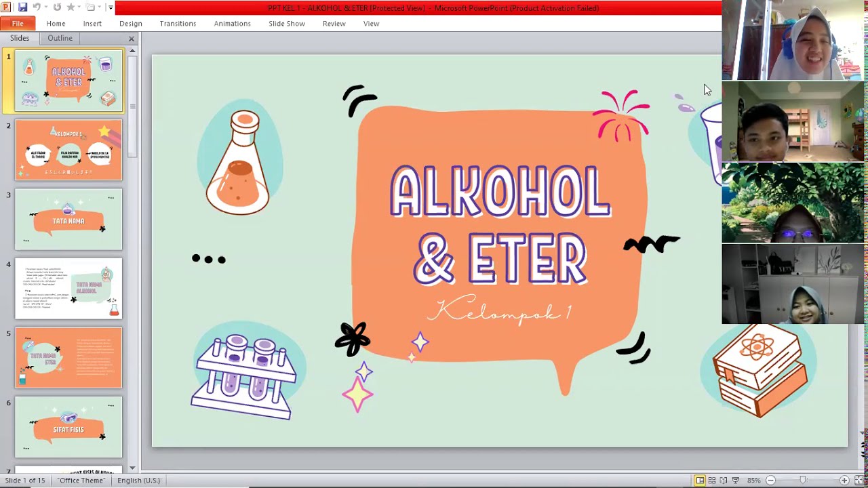868x488 pixels.
Task: Open the Animations ribbon tab
Action: point(233,24)
